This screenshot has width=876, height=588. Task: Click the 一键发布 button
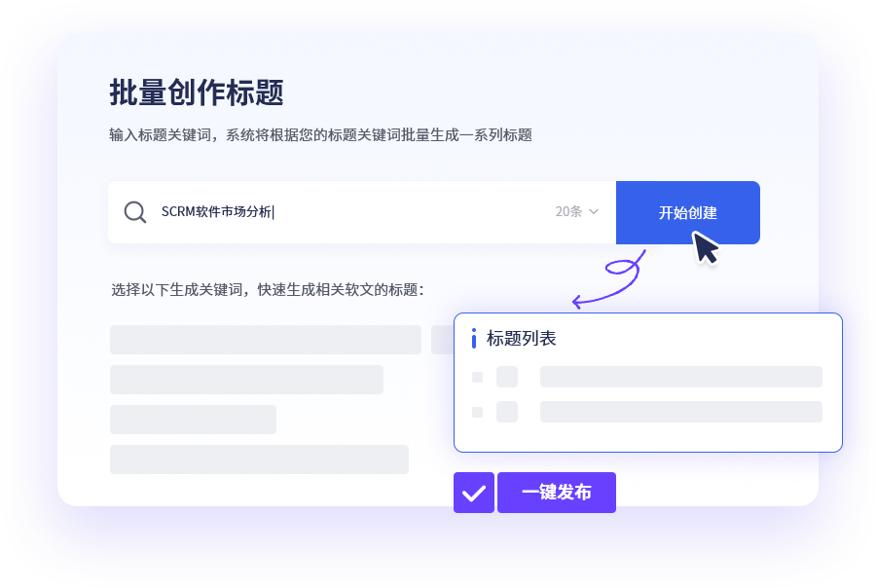click(556, 493)
